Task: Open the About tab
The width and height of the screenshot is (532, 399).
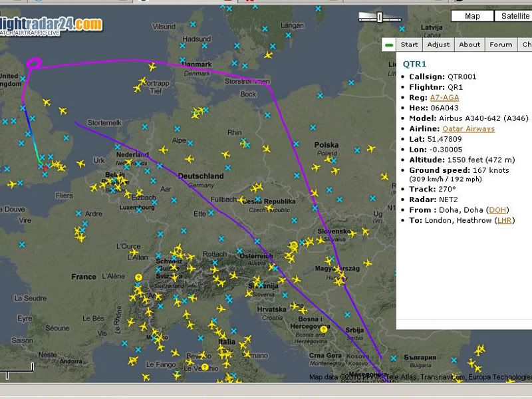Action: 469,45
